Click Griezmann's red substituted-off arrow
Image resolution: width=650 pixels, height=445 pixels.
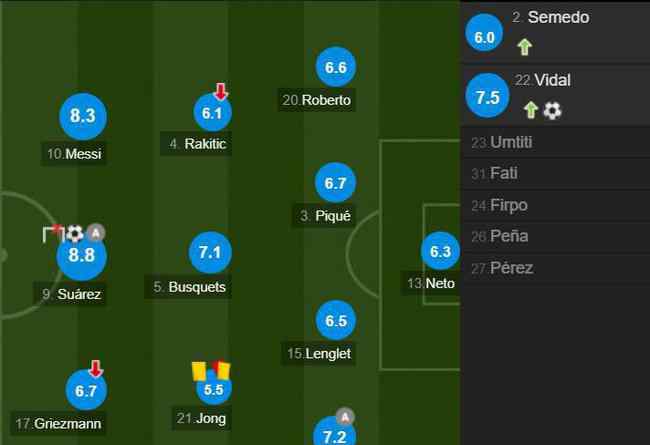96,368
